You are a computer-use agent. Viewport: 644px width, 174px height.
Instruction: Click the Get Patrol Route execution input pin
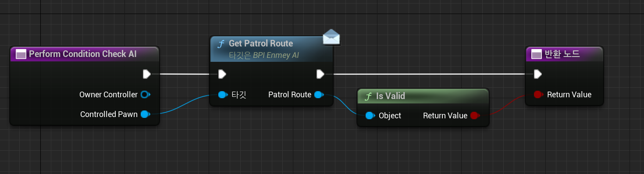222,74
